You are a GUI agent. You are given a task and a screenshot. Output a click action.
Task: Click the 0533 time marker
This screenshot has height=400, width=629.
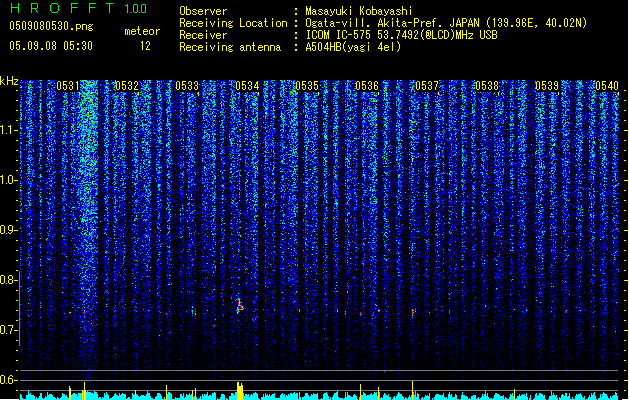coord(187,85)
